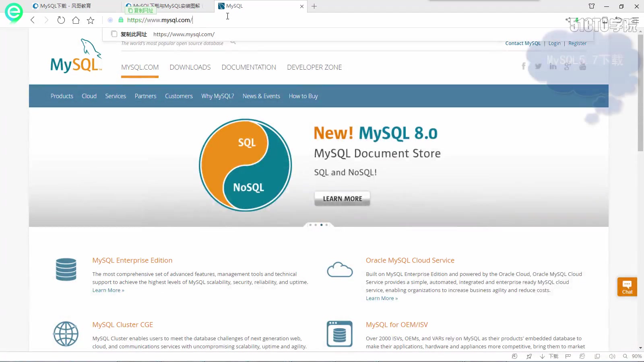Viewport: 644px width, 362px height.
Task: Click the MySQL Cluster globe icon
Action: point(66,334)
